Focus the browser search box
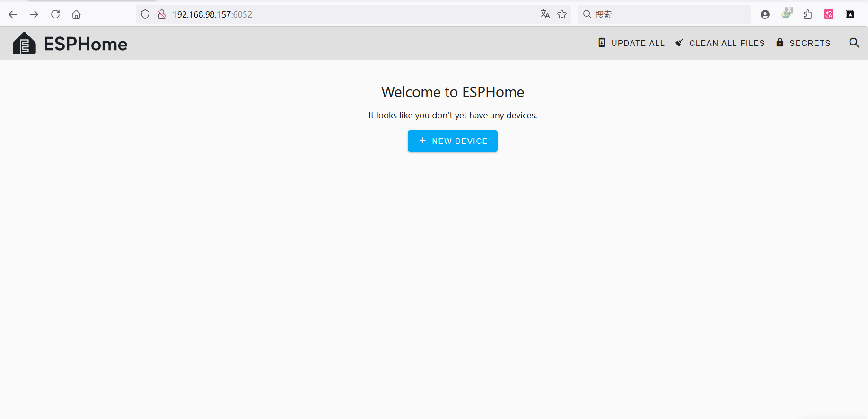The image size is (868, 419). (664, 14)
